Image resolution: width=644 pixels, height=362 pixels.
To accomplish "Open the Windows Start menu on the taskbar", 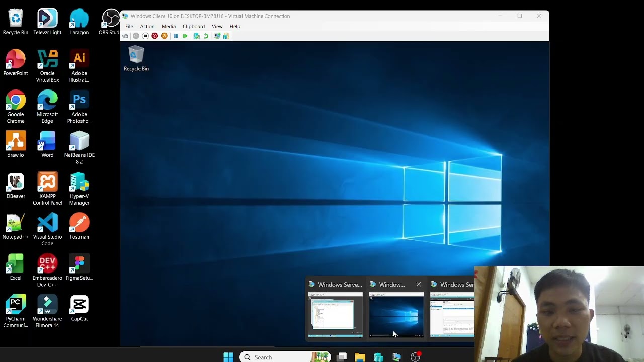I will (228, 357).
